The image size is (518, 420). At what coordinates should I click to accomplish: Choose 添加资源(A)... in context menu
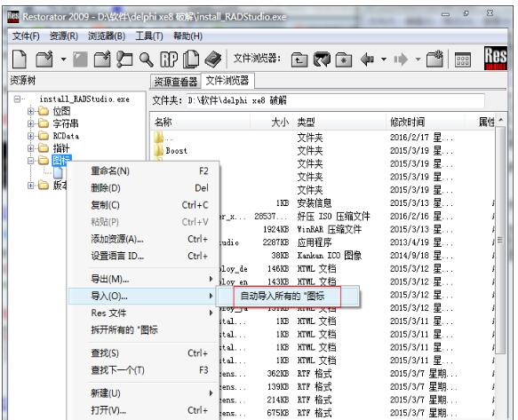coord(144,239)
